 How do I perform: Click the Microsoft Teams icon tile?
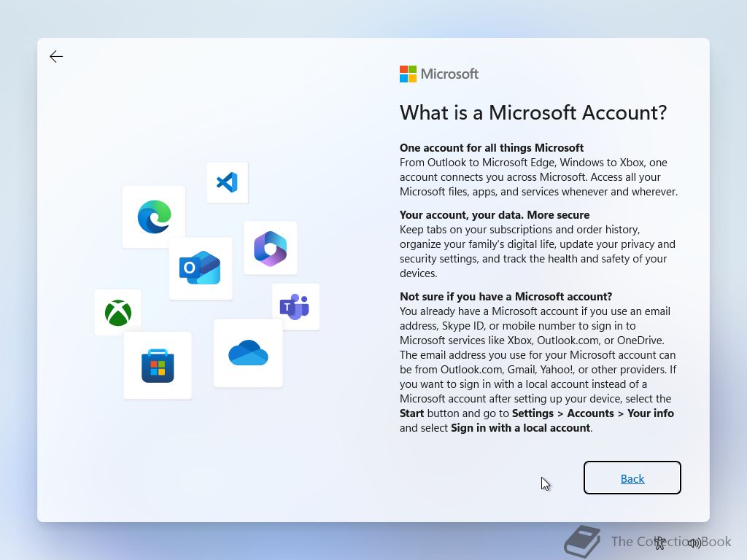point(295,307)
